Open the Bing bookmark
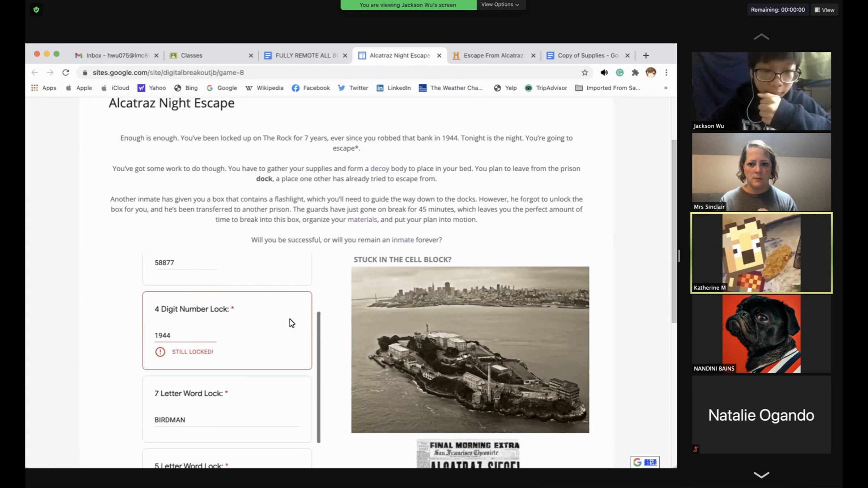 (x=186, y=88)
